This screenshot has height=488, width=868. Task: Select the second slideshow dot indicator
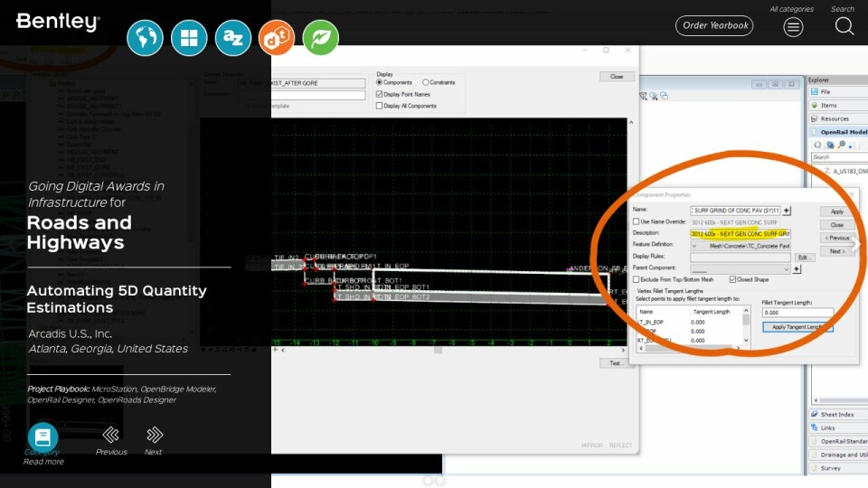coord(439,481)
